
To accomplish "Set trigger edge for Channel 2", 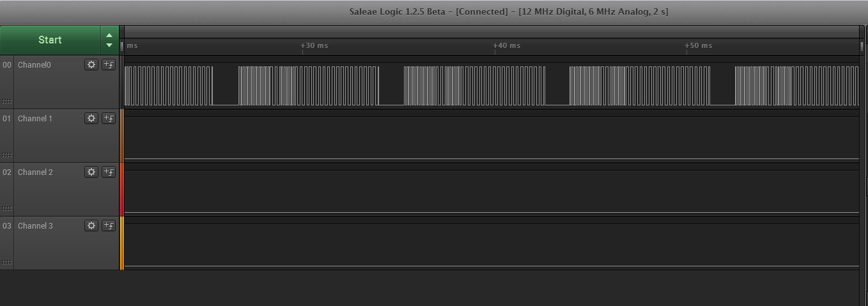I will 109,172.
